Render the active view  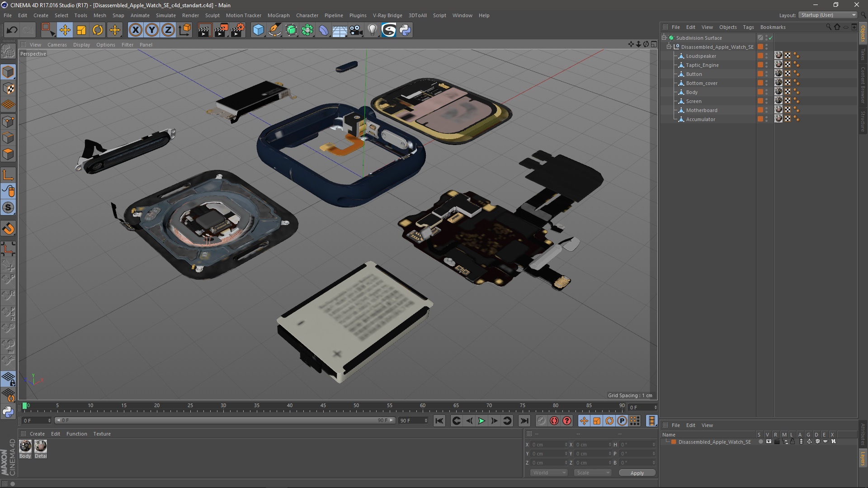(x=204, y=30)
